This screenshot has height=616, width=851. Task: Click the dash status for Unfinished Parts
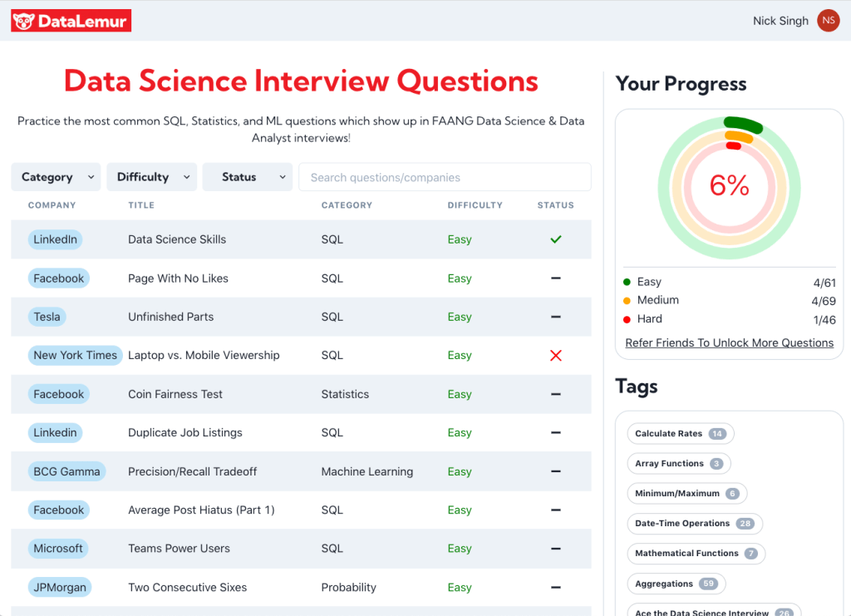(x=556, y=317)
